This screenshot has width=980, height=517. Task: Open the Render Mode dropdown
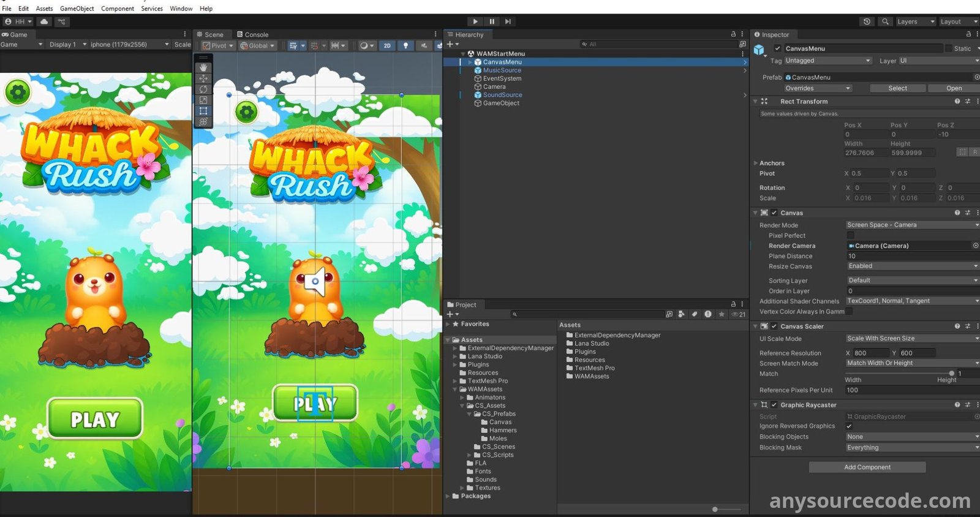point(913,225)
